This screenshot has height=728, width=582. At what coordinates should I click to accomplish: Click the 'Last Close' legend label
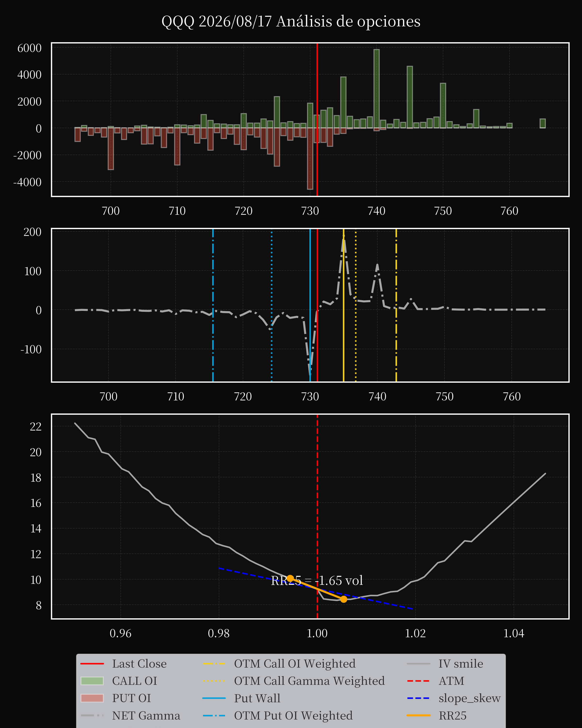click(x=139, y=664)
